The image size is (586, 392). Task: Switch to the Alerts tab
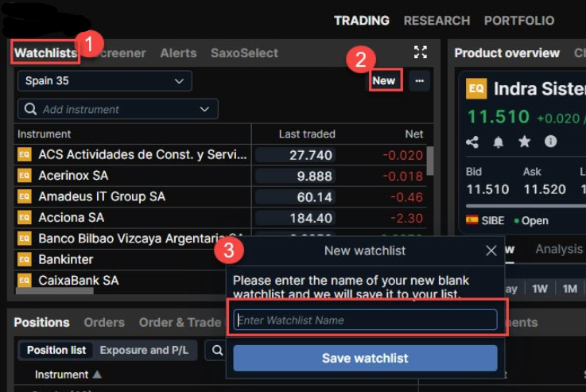click(178, 52)
